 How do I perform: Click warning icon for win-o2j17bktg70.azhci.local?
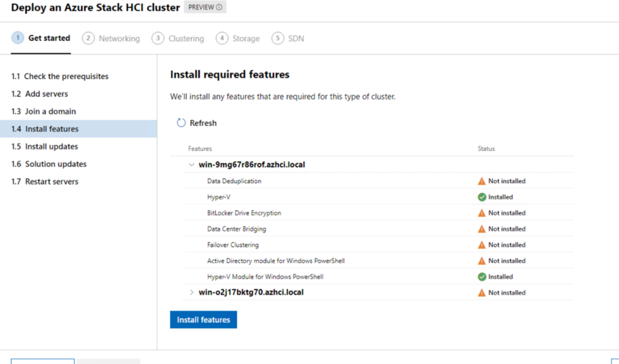point(481,293)
